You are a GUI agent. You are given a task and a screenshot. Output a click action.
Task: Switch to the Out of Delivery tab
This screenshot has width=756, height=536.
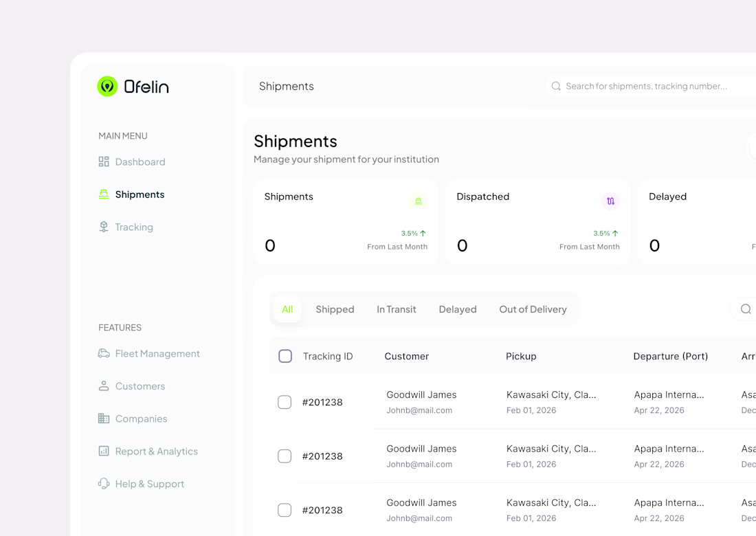533,309
